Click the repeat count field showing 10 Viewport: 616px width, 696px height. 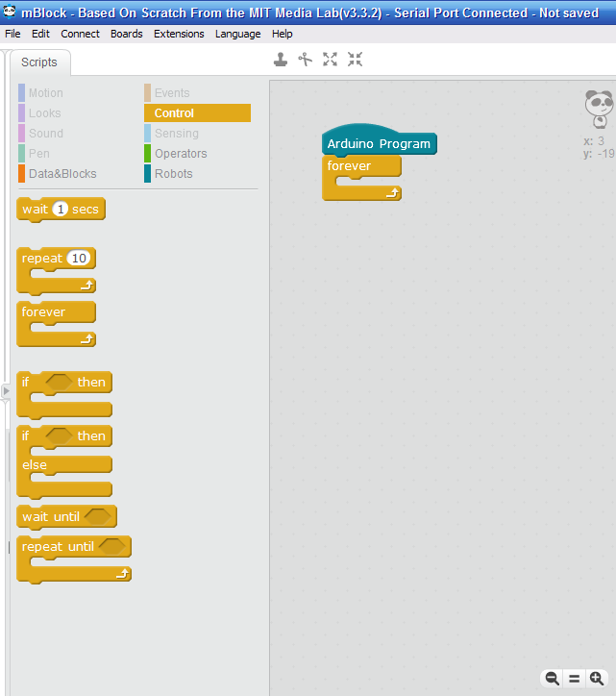(79, 258)
